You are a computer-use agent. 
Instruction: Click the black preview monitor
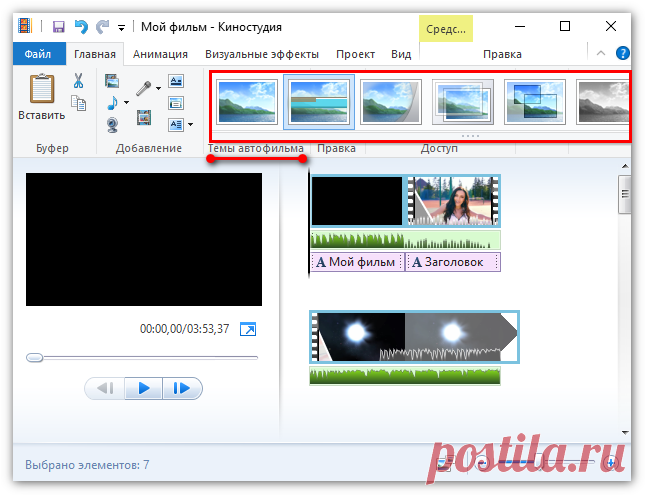click(x=144, y=239)
